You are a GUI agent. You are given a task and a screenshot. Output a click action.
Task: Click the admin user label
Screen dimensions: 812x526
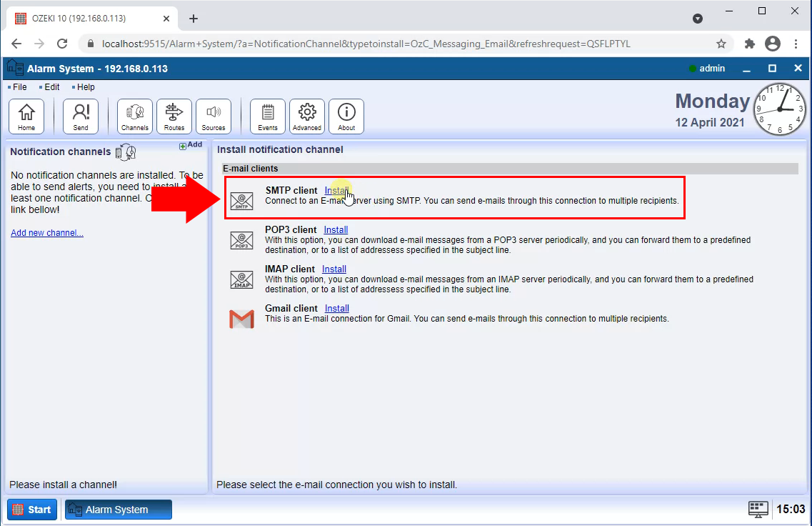(x=712, y=69)
